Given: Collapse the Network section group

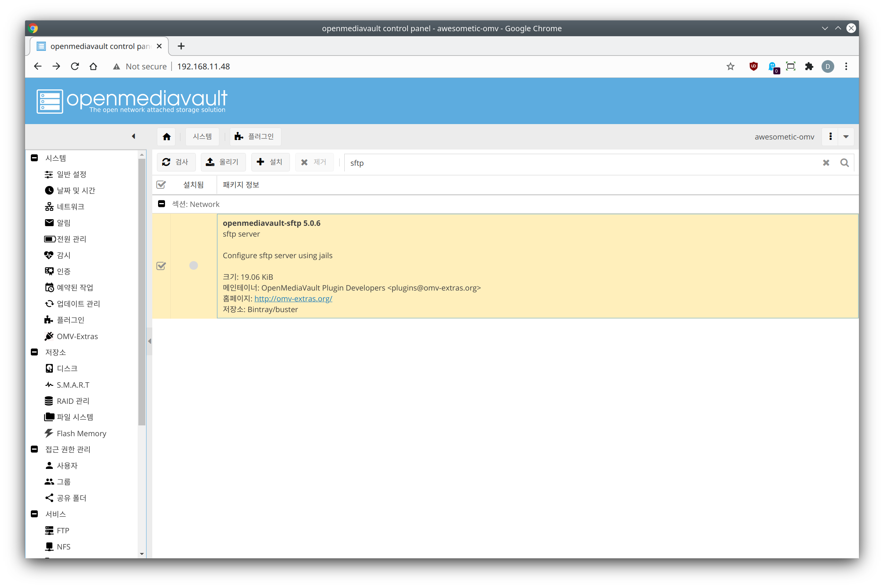Looking at the screenshot, I should click(x=162, y=204).
